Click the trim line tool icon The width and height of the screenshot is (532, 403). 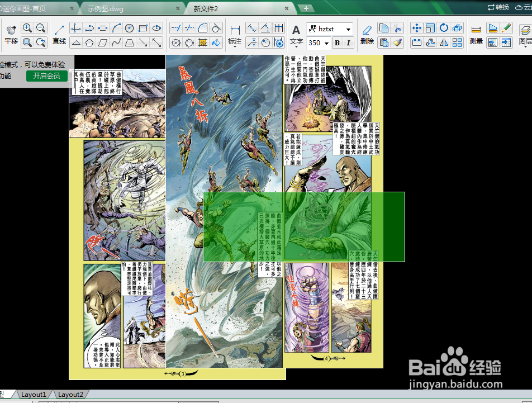click(175, 28)
